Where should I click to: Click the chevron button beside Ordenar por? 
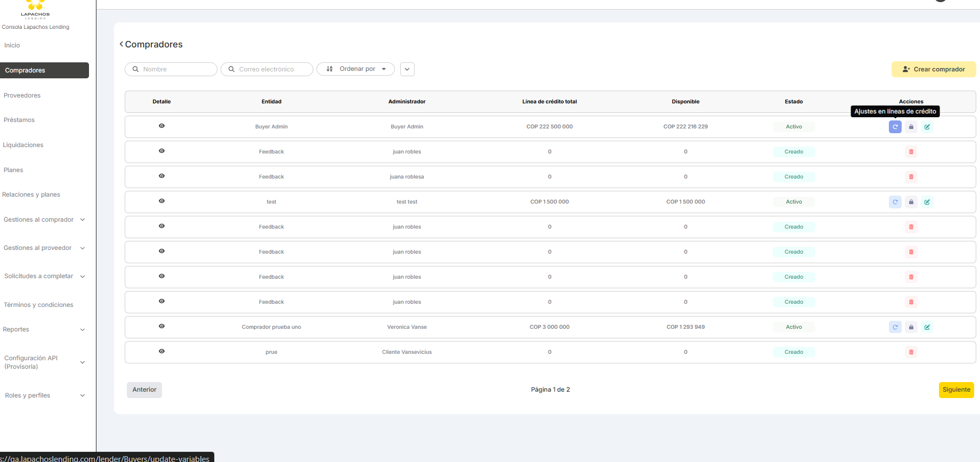[x=407, y=69]
